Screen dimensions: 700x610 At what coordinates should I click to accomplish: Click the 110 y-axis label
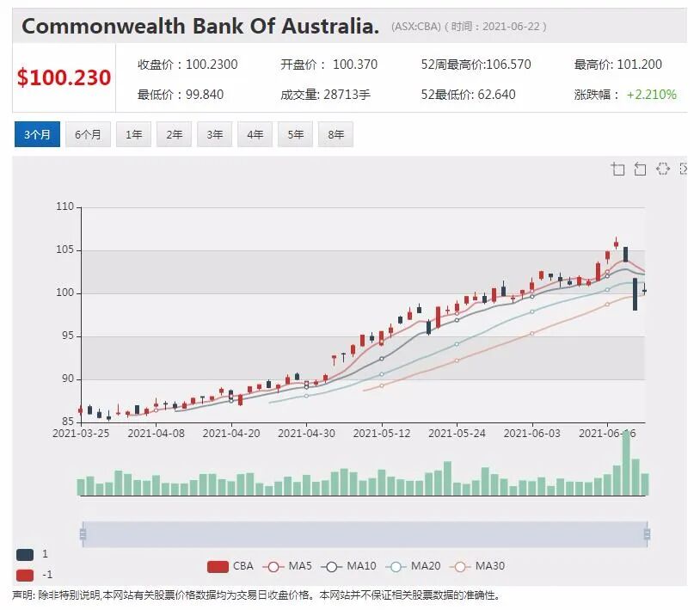[64, 206]
